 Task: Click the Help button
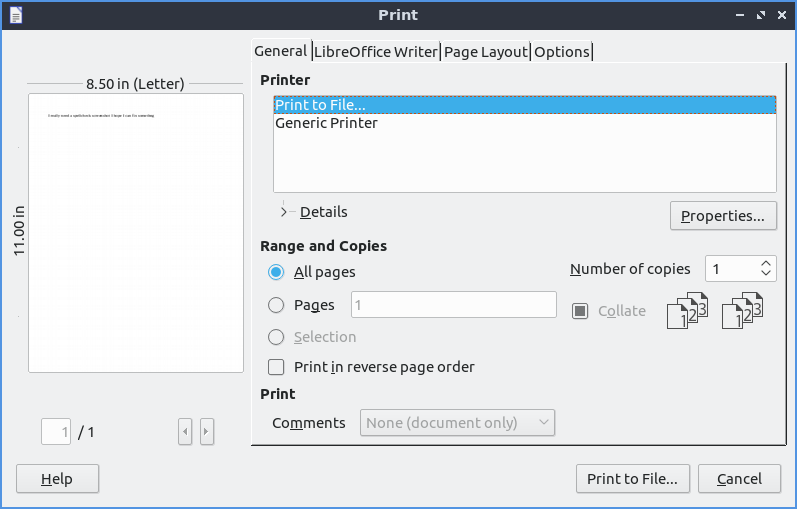(x=57, y=479)
